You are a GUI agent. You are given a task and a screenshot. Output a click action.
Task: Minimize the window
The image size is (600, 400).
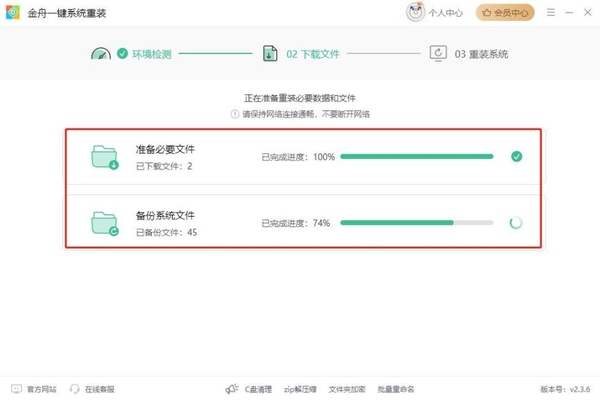point(569,13)
